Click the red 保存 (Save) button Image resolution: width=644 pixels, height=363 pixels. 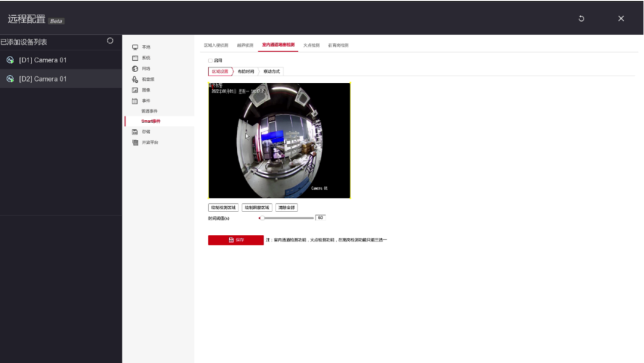point(236,240)
